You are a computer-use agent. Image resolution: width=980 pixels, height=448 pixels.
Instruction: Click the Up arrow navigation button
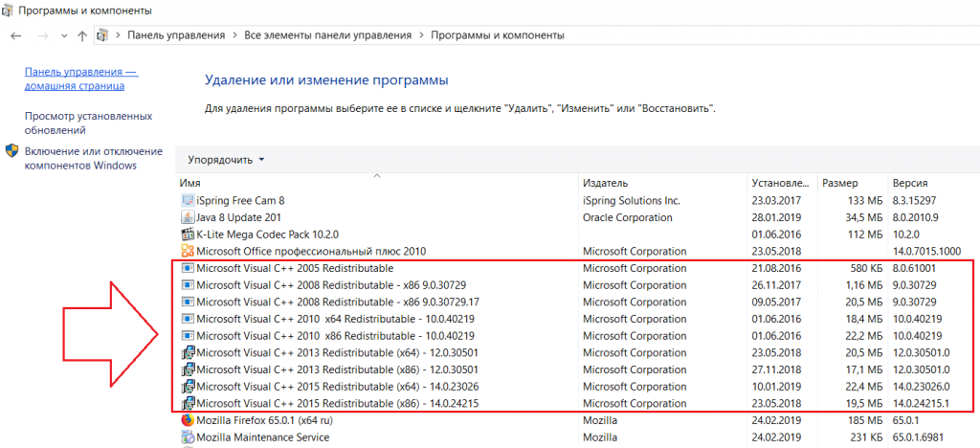click(82, 35)
